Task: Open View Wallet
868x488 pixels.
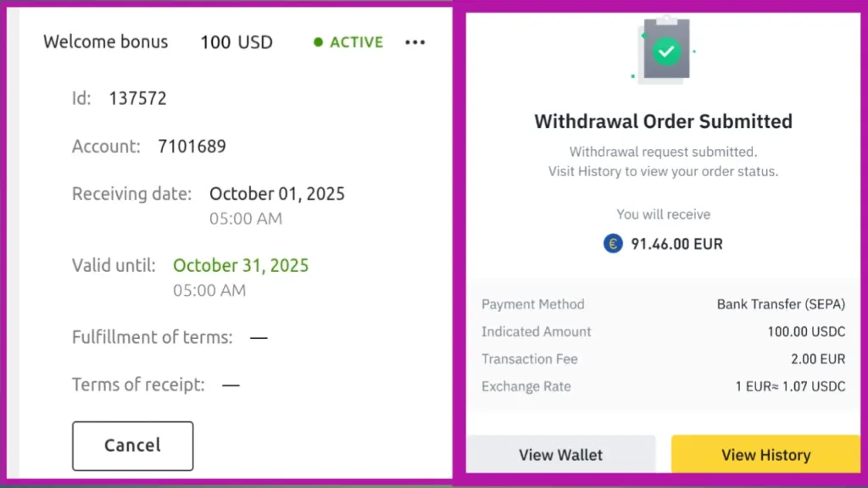Action: tap(560, 455)
